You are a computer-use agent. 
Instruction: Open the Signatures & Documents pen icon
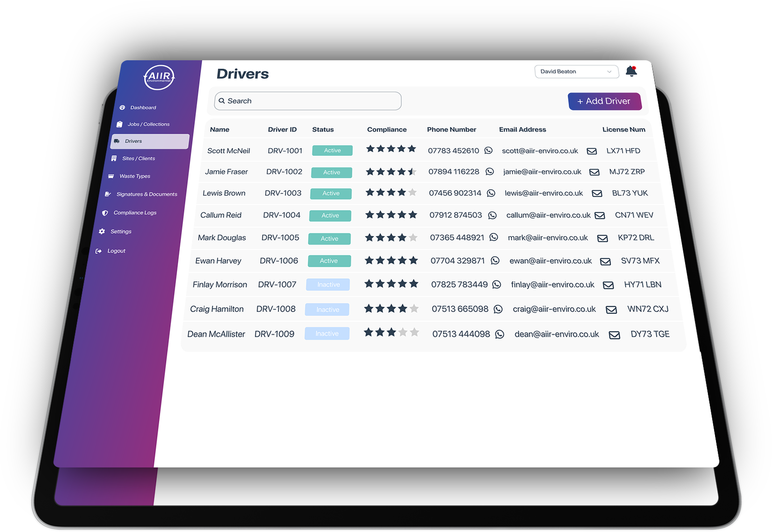(108, 194)
